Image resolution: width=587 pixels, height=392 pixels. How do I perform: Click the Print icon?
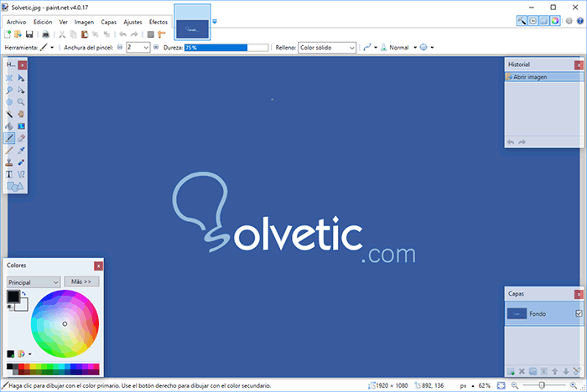[45, 34]
